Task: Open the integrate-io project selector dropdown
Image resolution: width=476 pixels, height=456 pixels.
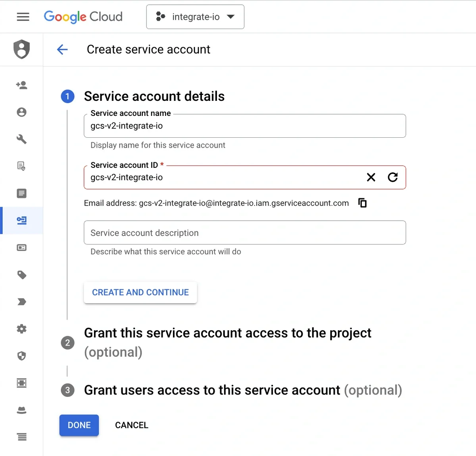Action: pyautogui.click(x=195, y=17)
